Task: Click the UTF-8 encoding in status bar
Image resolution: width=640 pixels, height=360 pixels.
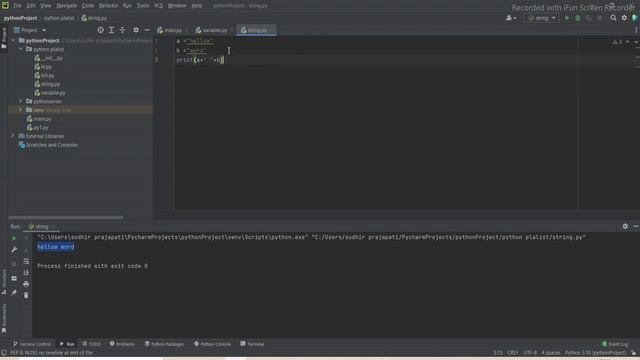Action: click(x=530, y=353)
